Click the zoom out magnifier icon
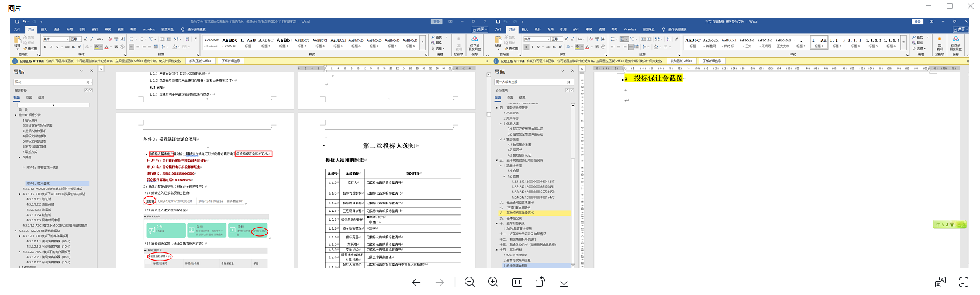Viewport: 980px width, 295px height. [x=470, y=282]
